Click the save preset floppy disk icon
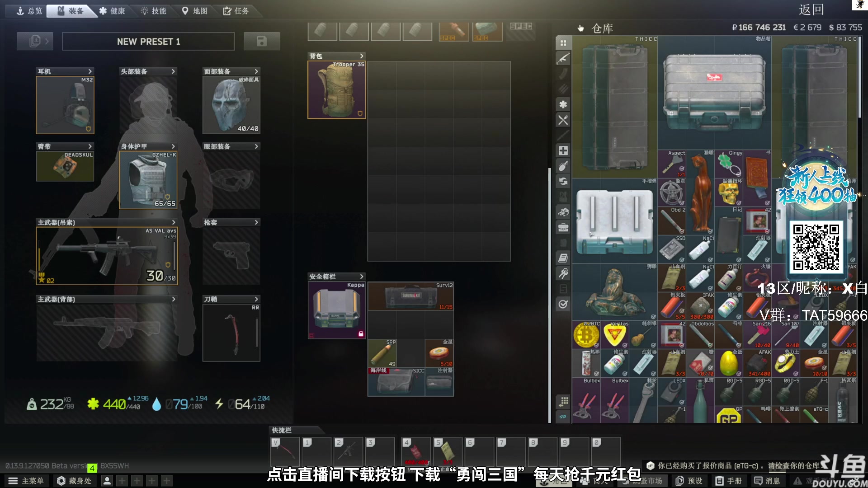 (261, 42)
